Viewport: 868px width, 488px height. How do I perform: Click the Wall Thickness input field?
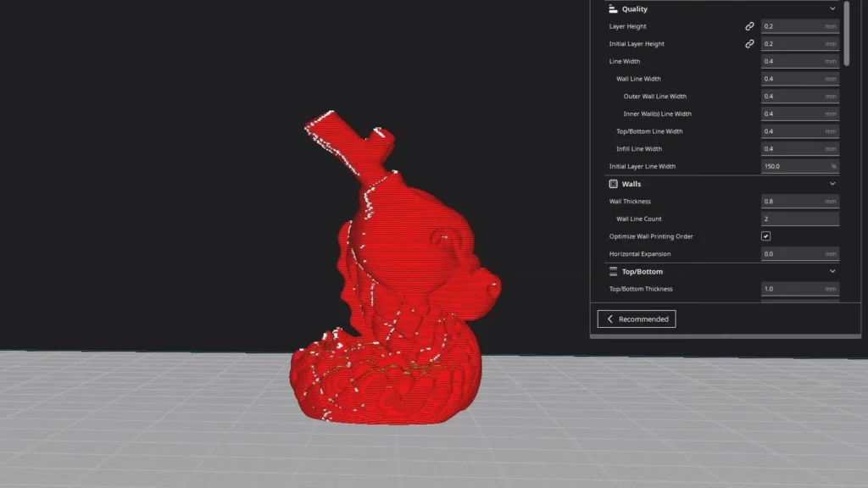(x=800, y=202)
